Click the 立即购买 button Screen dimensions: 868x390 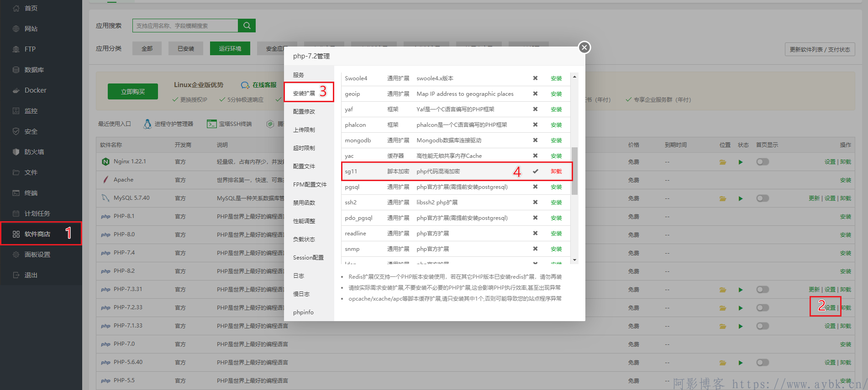pos(133,91)
